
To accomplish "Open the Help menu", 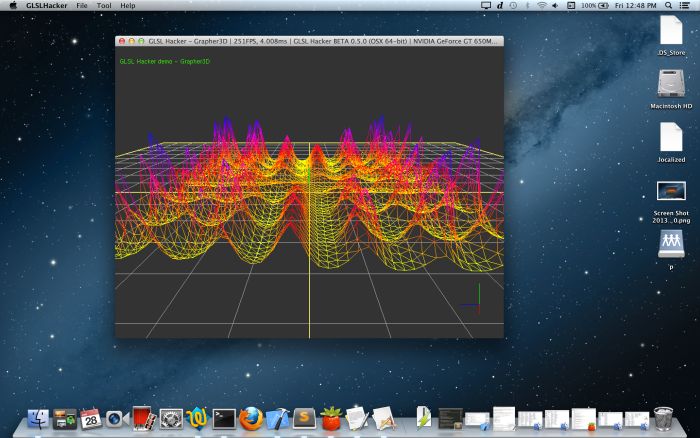I will click(x=128, y=6).
